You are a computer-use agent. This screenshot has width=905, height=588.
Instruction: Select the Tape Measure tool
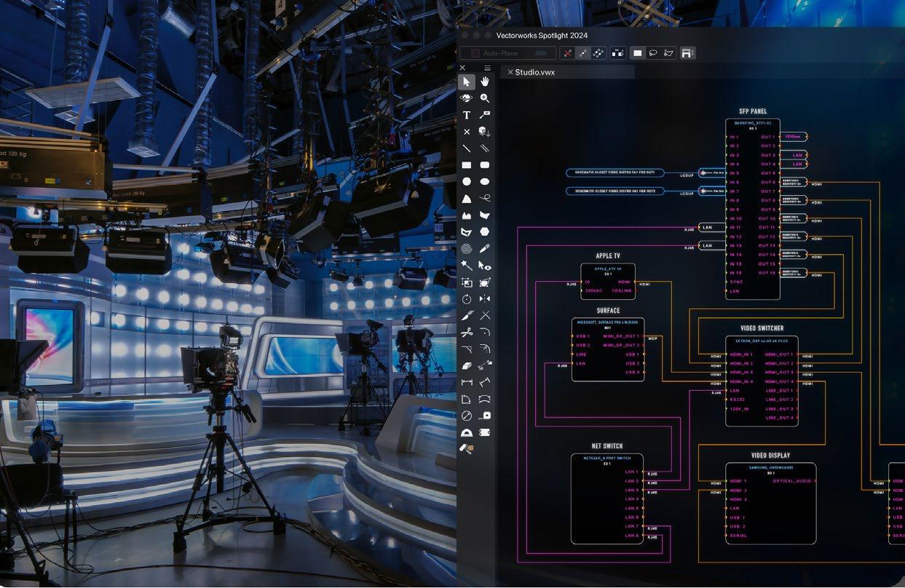pos(485,416)
